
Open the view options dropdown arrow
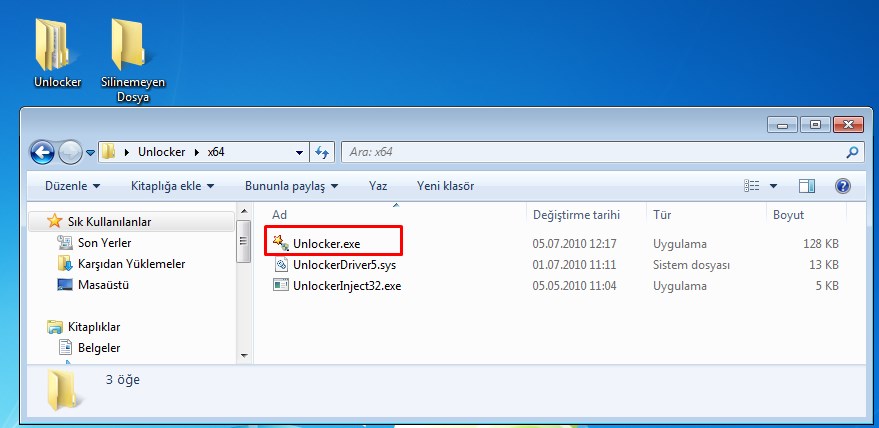tap(773, 186)
